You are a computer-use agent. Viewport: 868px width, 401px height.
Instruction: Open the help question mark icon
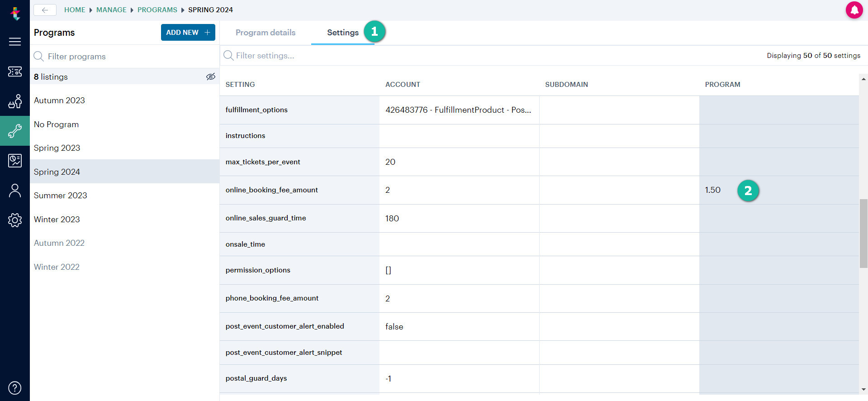pyautogui.click(x=15, y=388)
